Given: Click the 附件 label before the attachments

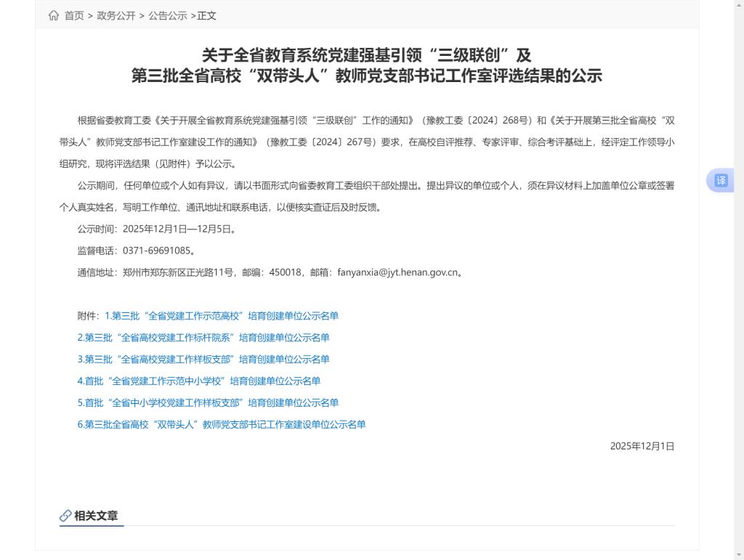Looking at the screenshot, I should pyautogui.click(x=88, y=316).
